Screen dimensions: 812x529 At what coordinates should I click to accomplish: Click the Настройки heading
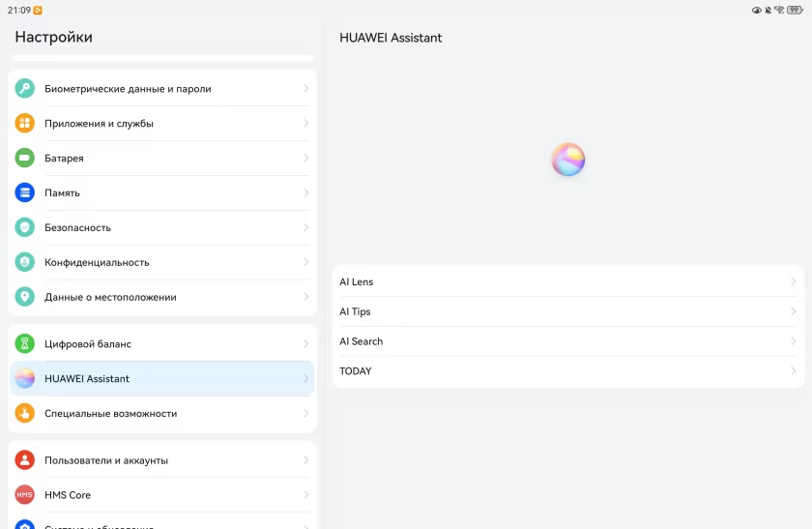pos(54,37)
